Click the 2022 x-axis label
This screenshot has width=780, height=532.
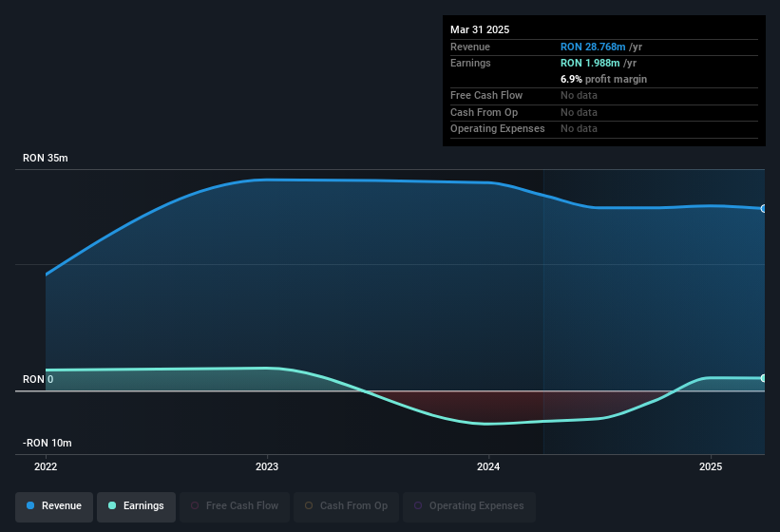coord(46,466)
